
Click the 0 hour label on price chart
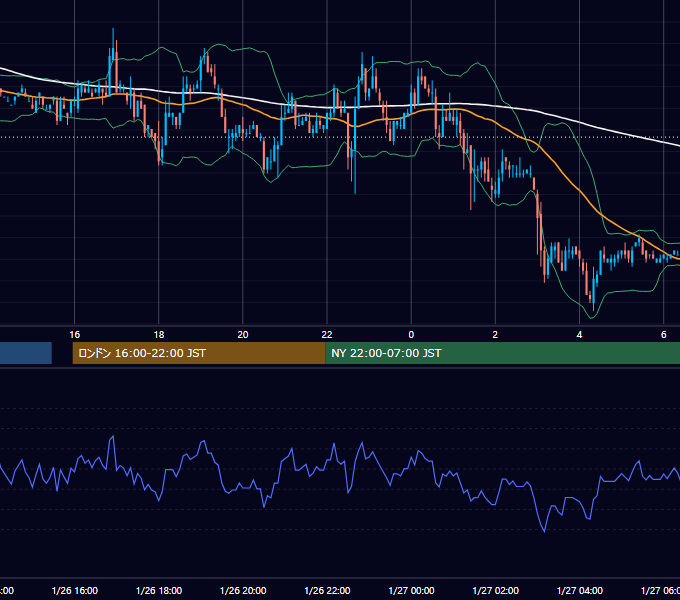coord(411,335)
